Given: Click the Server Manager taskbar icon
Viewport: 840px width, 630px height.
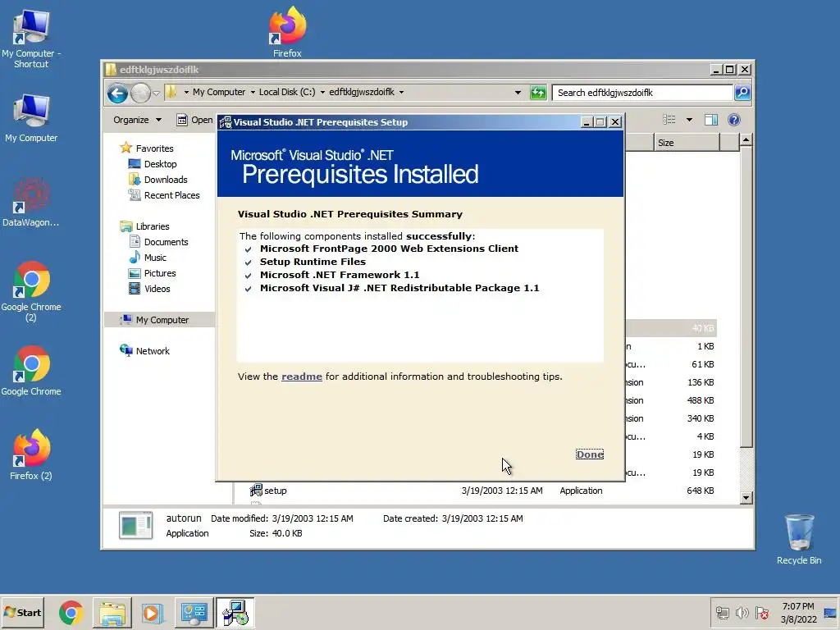Looking at the screenshot, I should point(194,613).
